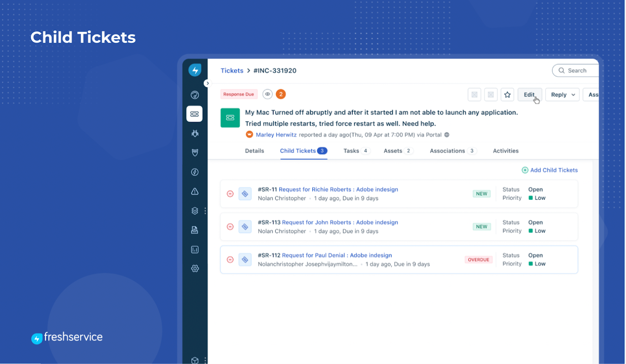Click the partially visible Ass button
This screenshot has height=364, width=626.
coord(591,95)
